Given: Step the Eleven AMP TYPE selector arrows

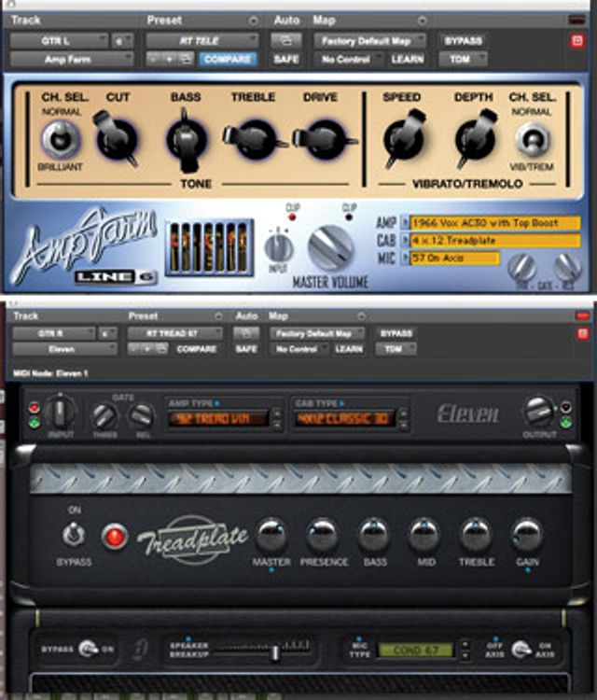Looking at the screenshot, I should tap(277, 419).
